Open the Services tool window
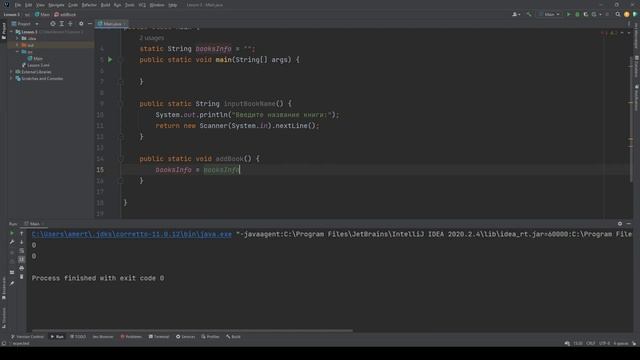Viewport: 640px width, 360px height. coord(185,337)
